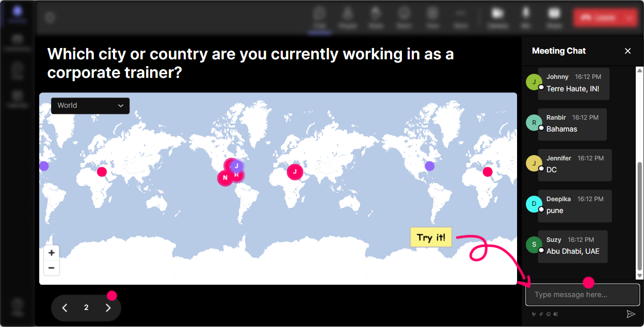Click Jennifer's yellow avatar in chat
Image resolution: width=644 pixels, height=327 pixels.
pos(534,163)
